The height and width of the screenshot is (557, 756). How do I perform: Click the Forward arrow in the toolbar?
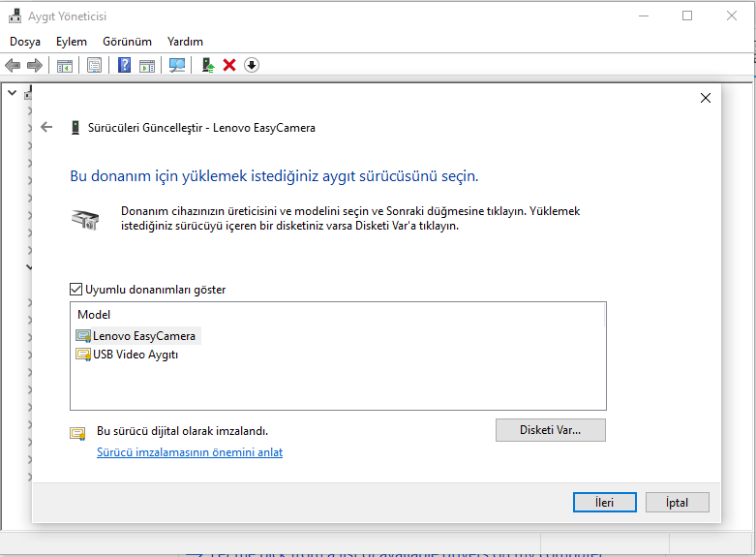click(x=35, y=65)
